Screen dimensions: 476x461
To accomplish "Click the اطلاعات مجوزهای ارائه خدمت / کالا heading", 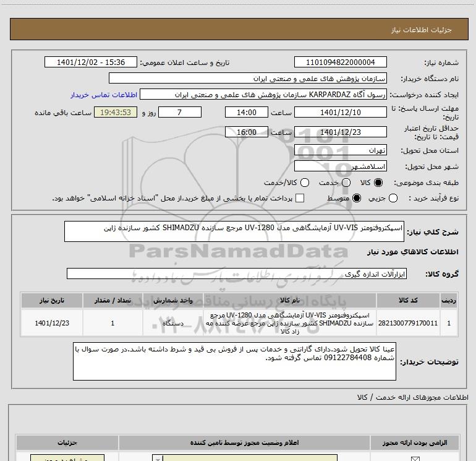I will 412,397.
